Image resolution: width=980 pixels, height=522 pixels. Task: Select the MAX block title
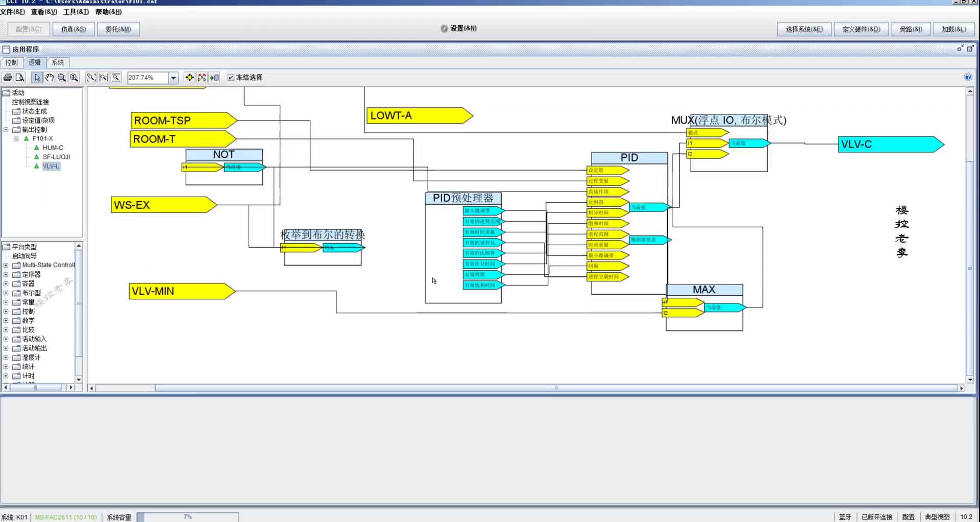point(704,290)
